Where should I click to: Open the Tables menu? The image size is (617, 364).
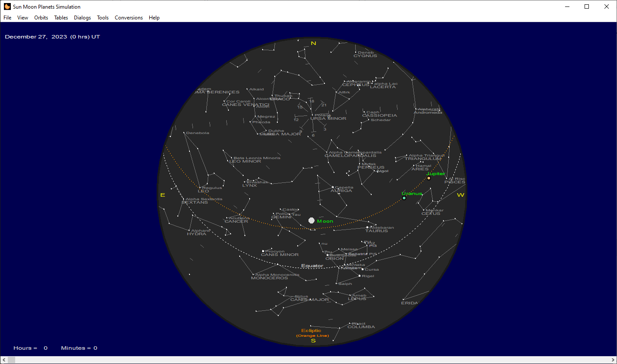click(x=61, y=18)
